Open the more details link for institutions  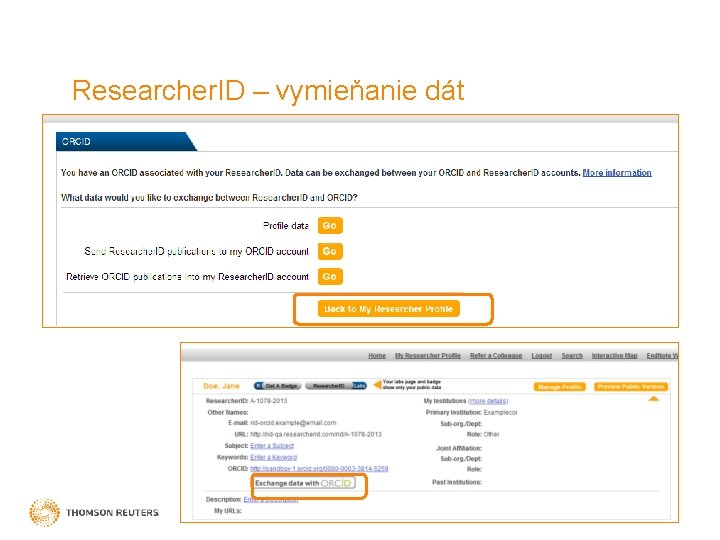[488, 401]
